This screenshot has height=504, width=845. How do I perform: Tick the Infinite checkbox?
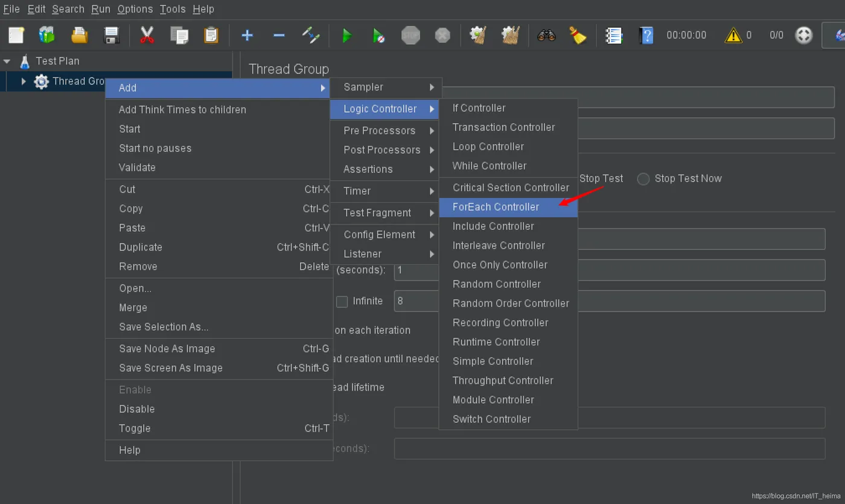click(342, 301)
